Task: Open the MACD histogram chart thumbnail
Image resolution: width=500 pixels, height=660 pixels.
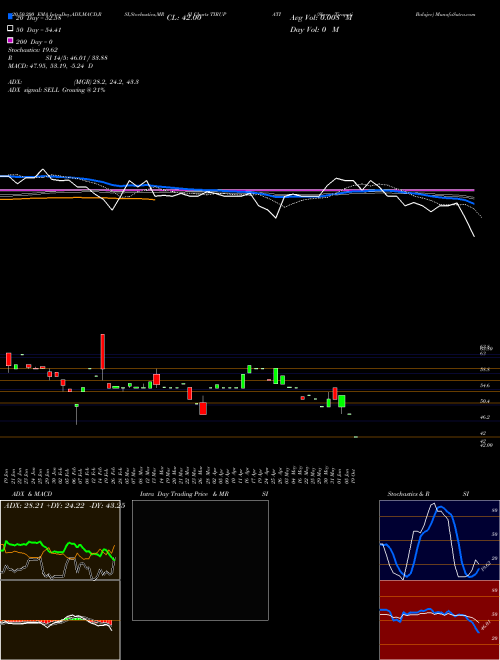Action: [x=60, y=620]
